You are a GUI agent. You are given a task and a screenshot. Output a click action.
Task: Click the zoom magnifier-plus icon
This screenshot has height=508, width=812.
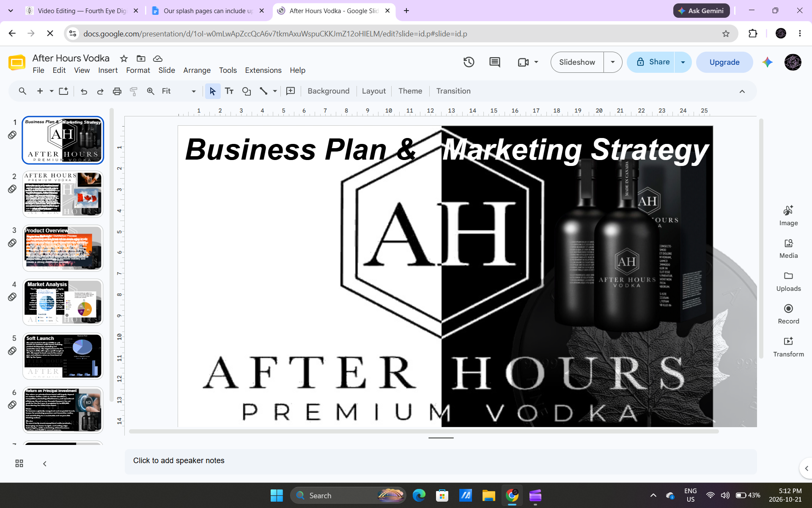[151, 91]
